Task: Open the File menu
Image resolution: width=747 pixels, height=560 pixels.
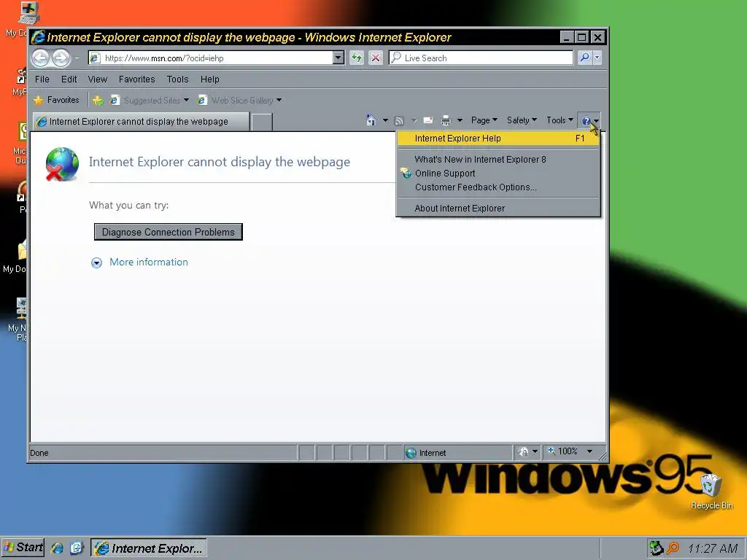Action: (x=42, y=79)
